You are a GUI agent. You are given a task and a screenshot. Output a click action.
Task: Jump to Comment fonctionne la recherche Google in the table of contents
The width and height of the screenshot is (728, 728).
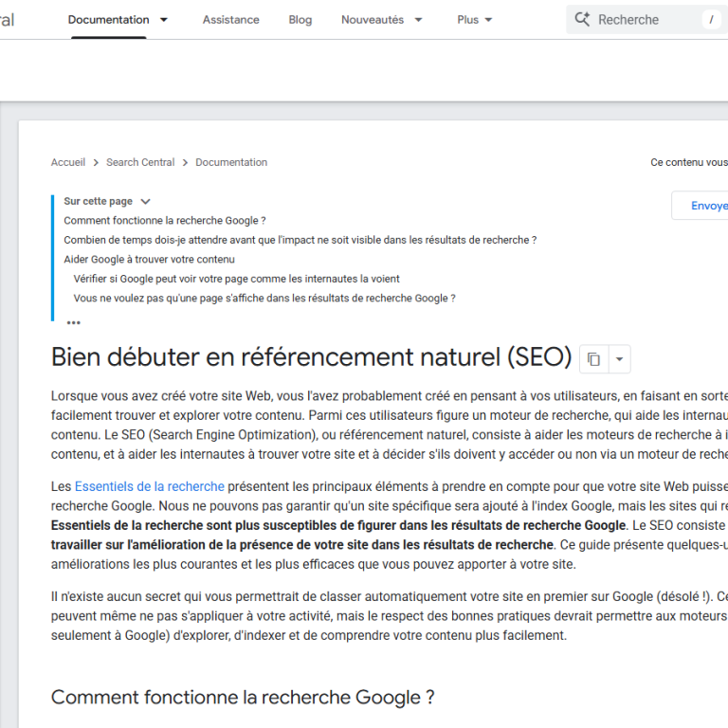(x=165, y=221)
